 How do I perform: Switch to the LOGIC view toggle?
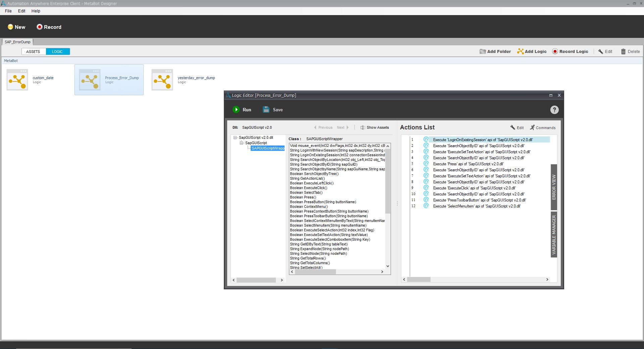point(57,51)
